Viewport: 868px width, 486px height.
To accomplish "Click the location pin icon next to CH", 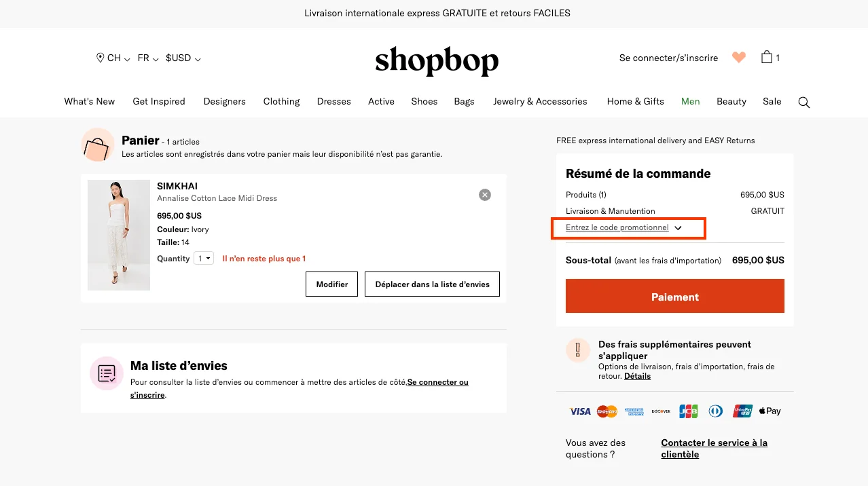I will [x=100, y=58].
